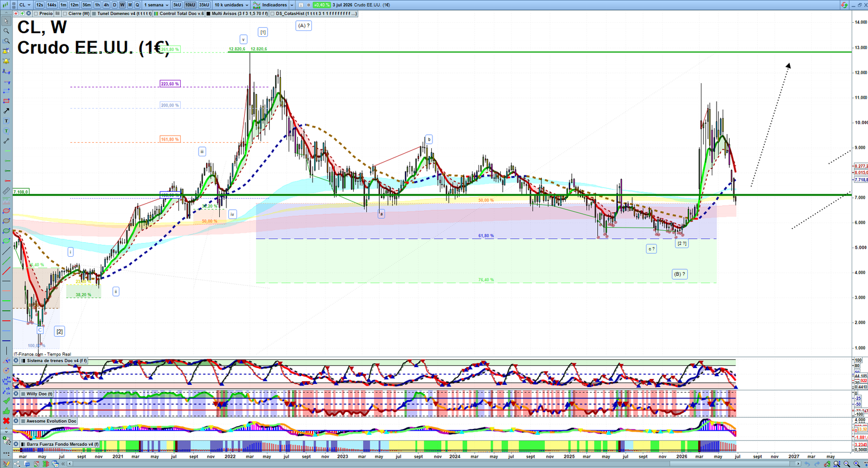Click the red plus icon in indicator bar

tap(16, 14)
